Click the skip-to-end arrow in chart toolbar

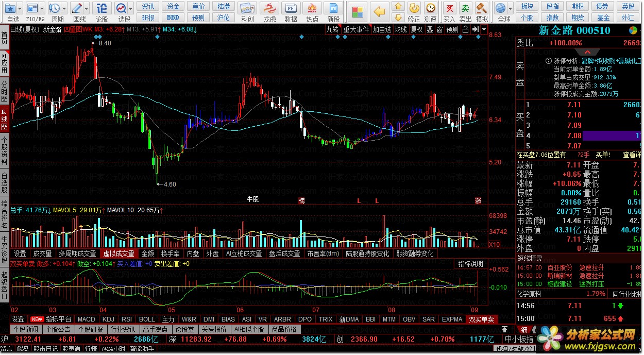[476, 29]
